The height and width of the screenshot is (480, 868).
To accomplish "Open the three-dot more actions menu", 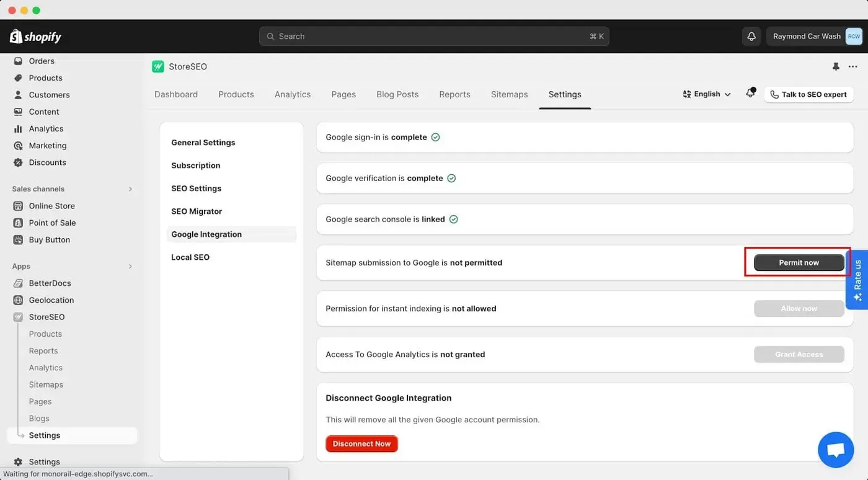I will coord(853,66).
